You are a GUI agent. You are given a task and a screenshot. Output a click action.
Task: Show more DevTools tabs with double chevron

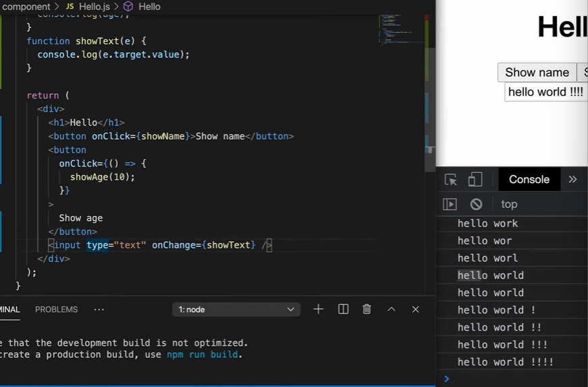(x=572, y=180)
